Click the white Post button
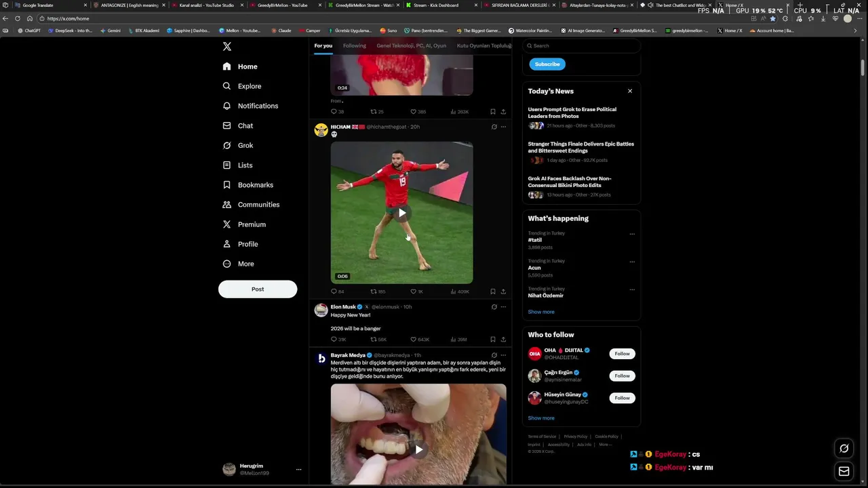The width and height of the screenshot is (868, 488). 258,289
